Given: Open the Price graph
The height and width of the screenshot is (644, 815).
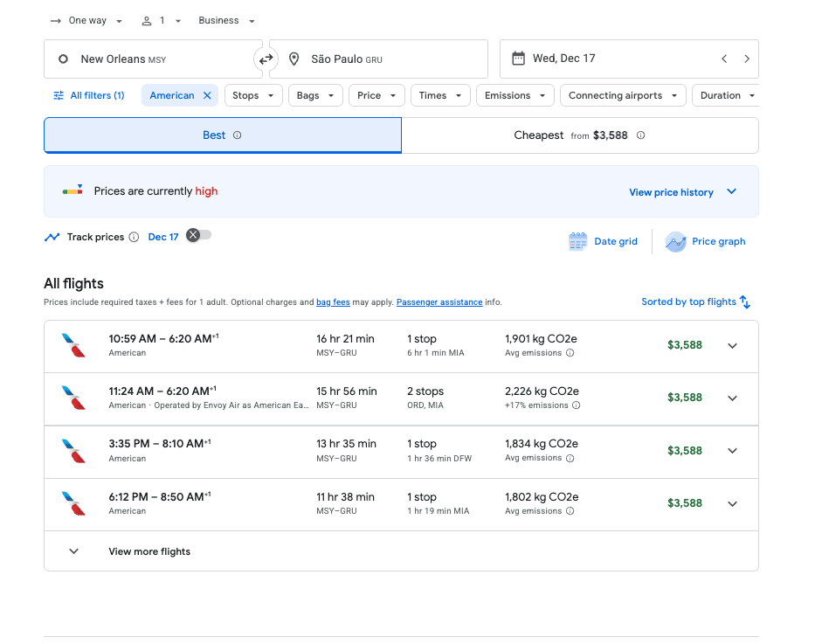Looking at the screenshot, I should tap(706, 242).
